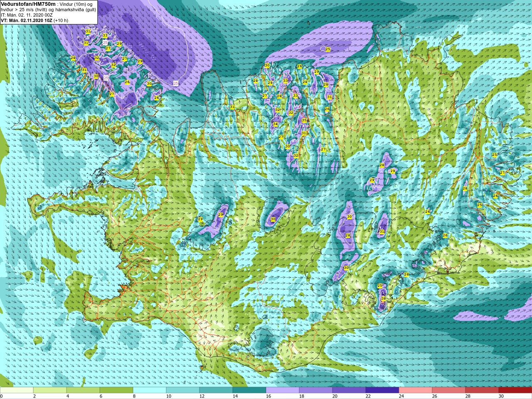Select the 'IT: Mán. 02. 11. 2020 00Z' line
Screen dimensions: 532x399
(x=27, y=15)
